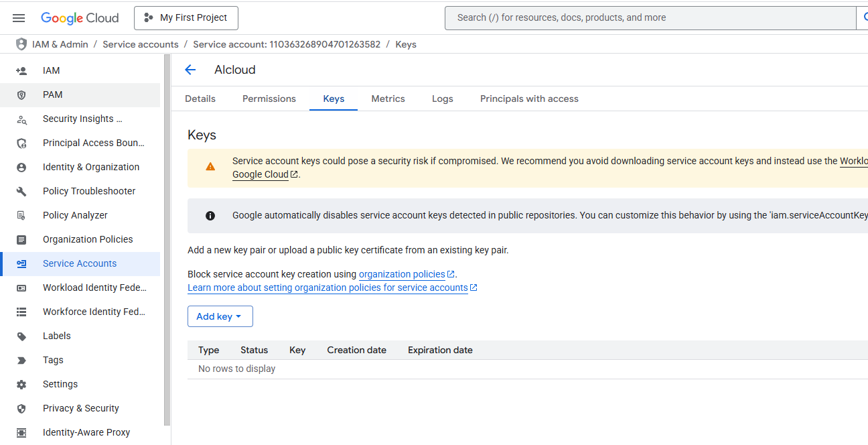Click the back arrow next to AIcloud
Viewport: 868px width, 445px height.
pyautogui.click(x=190, y=70)
